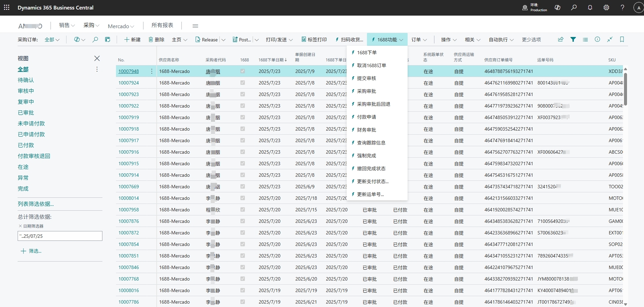
Task: Click the filter funnel icon
Action: (x=573, y=39)
